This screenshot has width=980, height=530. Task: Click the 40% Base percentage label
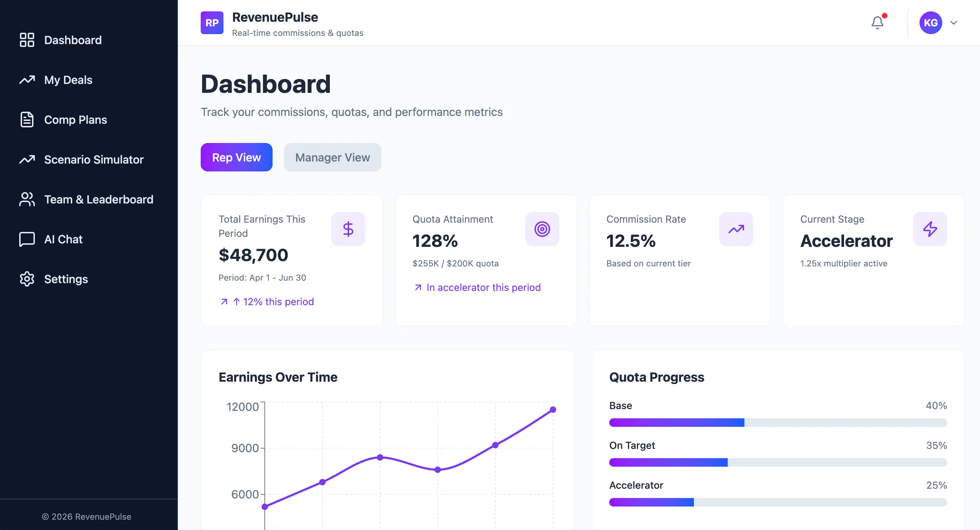[x=936, y=406]
